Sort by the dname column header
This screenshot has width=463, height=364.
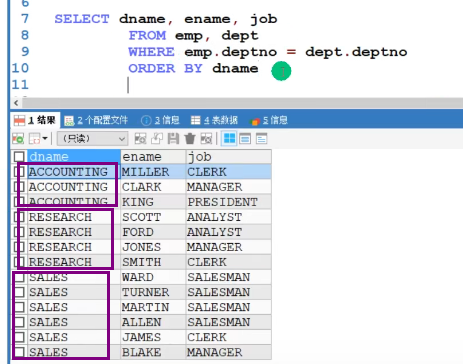pyautogui.click(x=74, y=157)
